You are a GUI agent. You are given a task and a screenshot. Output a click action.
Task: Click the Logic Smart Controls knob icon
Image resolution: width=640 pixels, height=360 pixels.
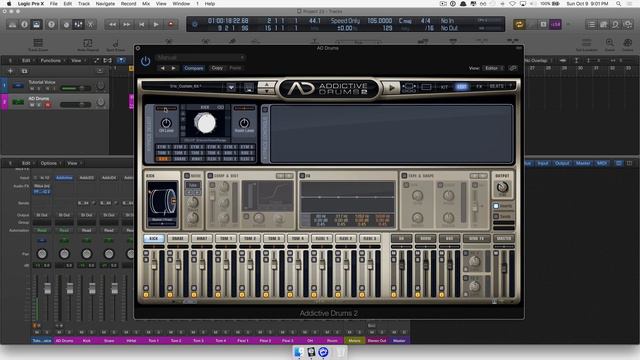pyautogui.click(x=66, y=24)
